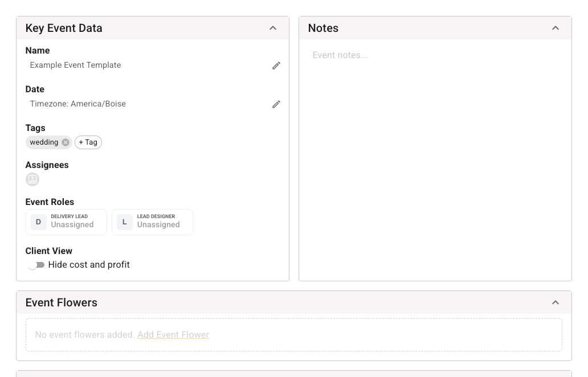The height and width of the screenshot is (377, 588).
Task: Click the Notes heading
Action: [323, 28]
